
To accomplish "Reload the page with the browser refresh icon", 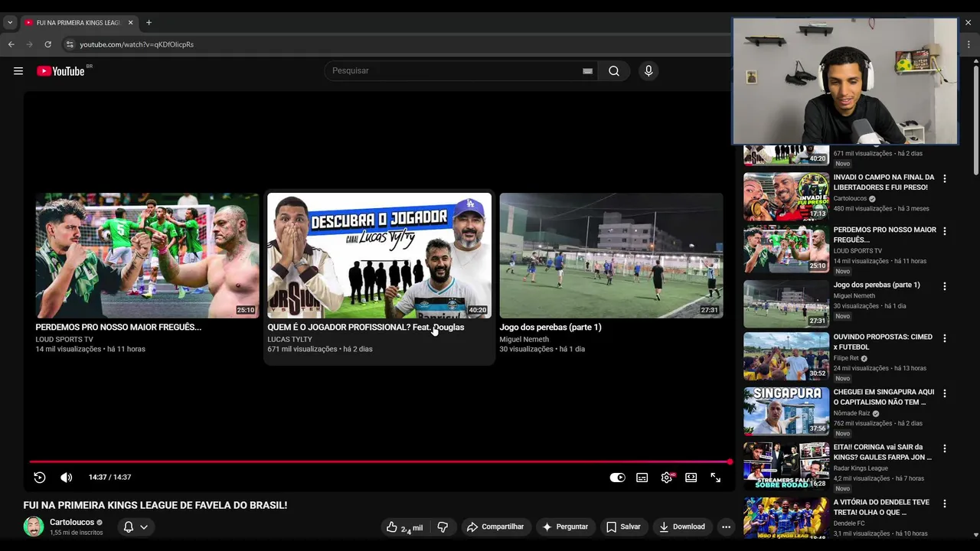I will click(x=47, y=44).
